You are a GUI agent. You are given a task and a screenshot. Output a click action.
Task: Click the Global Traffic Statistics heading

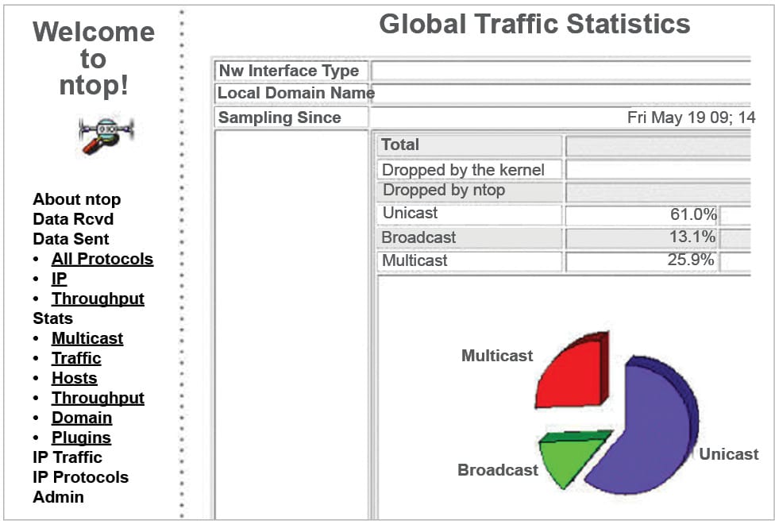pos(534,24)
